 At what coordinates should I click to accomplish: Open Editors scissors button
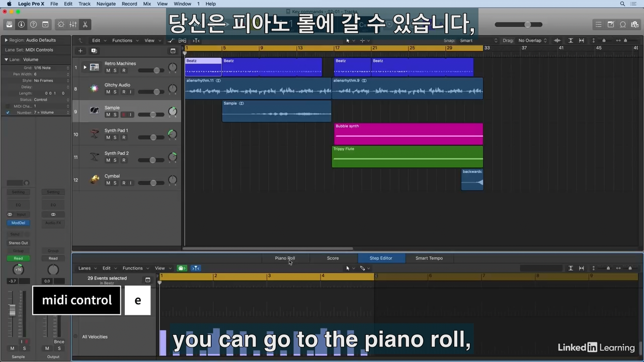tap(85, 24)
